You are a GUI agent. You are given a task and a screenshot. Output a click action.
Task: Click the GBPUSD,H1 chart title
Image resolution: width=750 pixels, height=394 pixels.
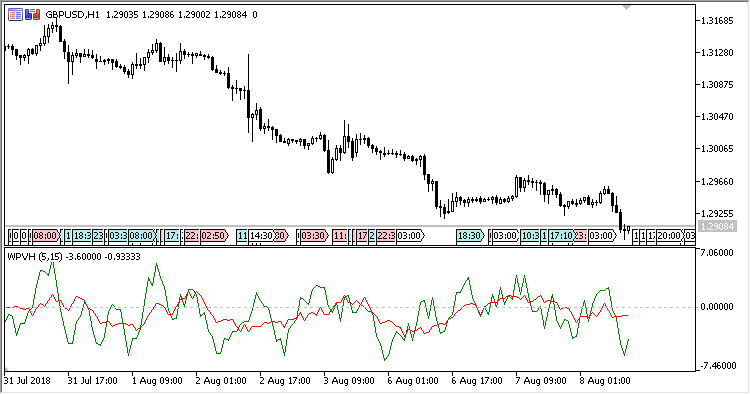pos(73,15)
